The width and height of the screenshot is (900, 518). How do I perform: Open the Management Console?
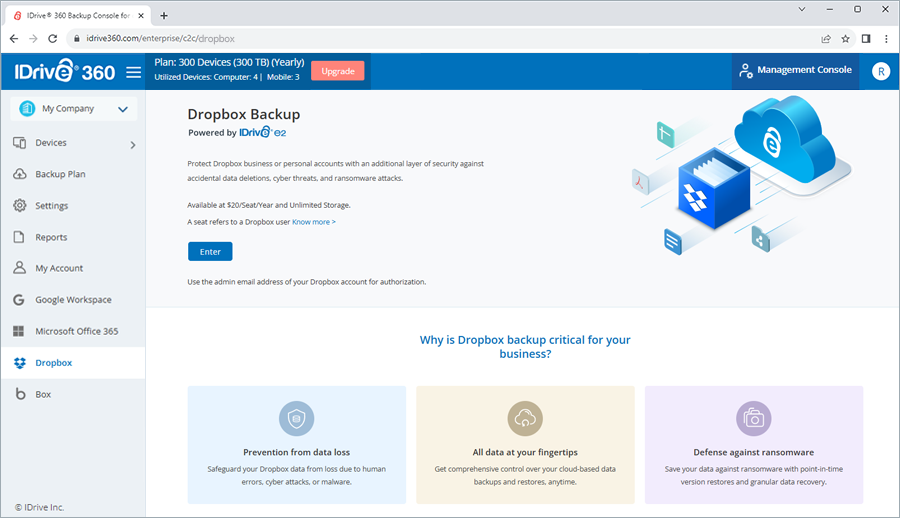pyautogui.click(x=795, y=71)
